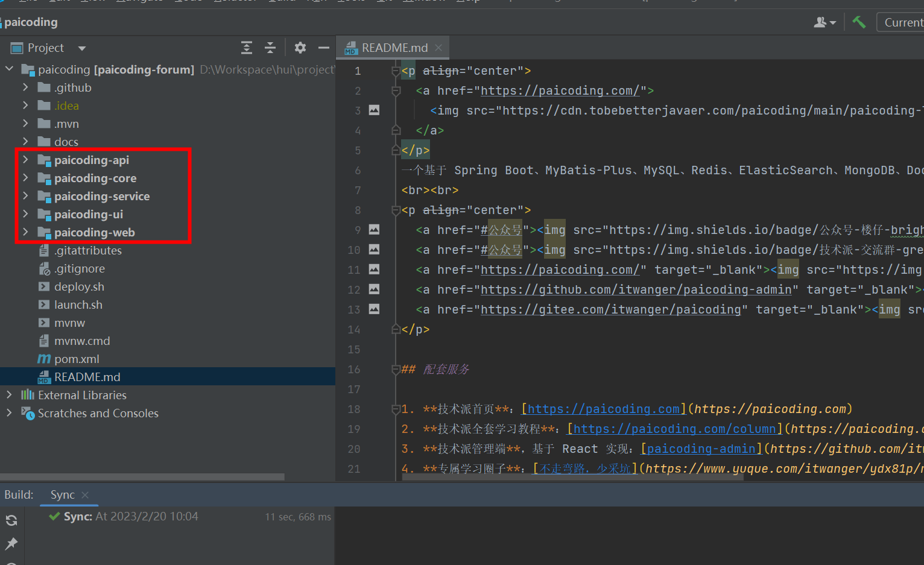
Task: Click the paicoding-admin GitHub link on line 12
Action: [x=636, y=289]
